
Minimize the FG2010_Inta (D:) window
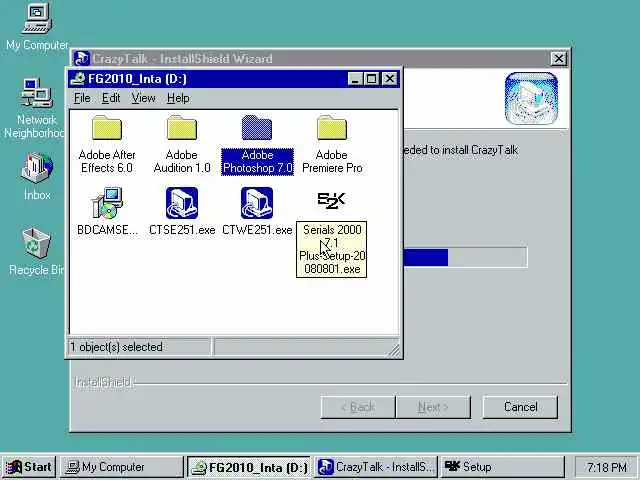355,79
